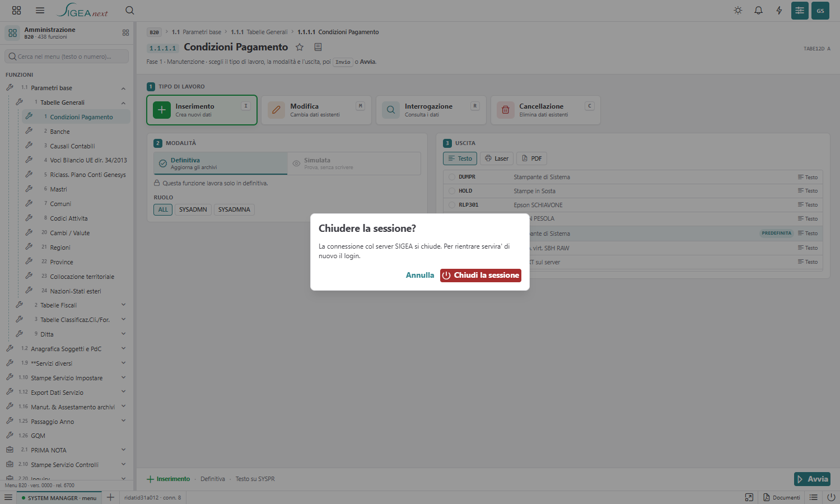Expand PRIMA NOTA section

123,450
